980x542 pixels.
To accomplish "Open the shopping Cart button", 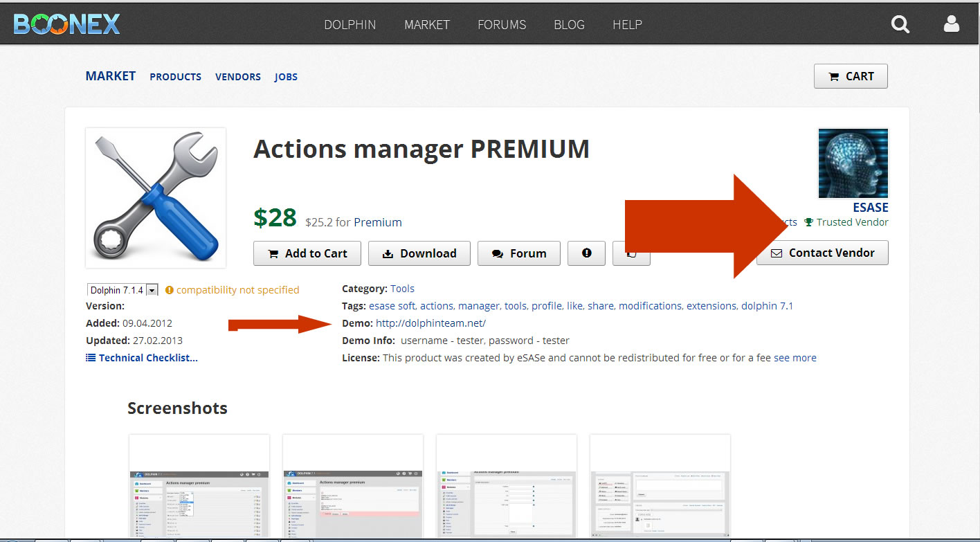I will 851,76.
